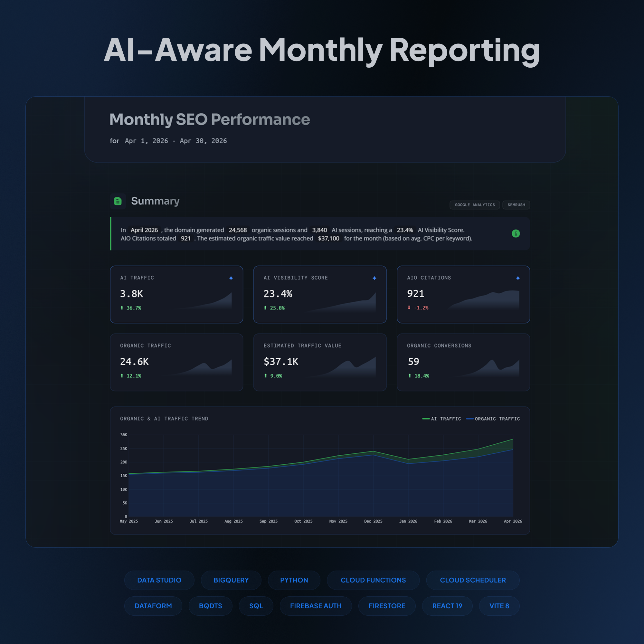The image size is (644, 644).
Task: Click the Vite 8 tag
Action: coord(499,606)
